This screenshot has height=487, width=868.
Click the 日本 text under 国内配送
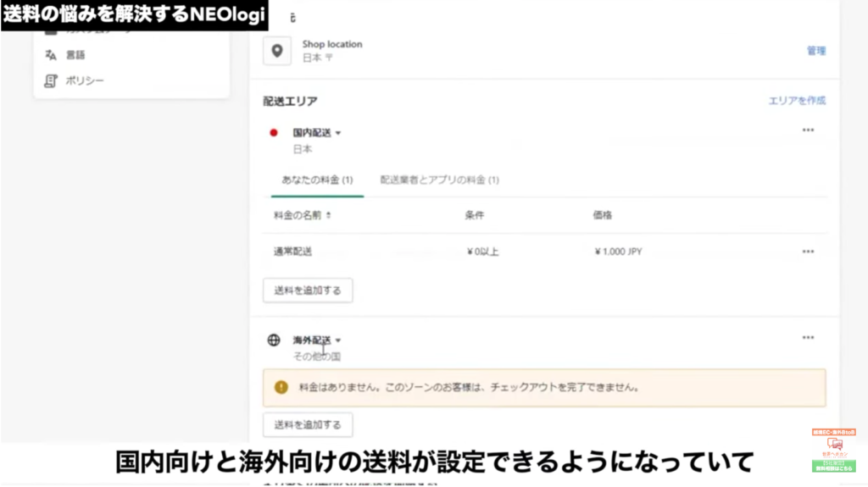click(x=303, y=149)
